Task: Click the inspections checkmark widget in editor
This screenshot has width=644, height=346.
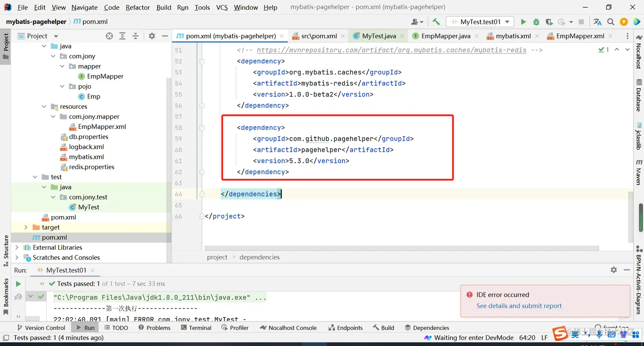Action: point(604,50)
